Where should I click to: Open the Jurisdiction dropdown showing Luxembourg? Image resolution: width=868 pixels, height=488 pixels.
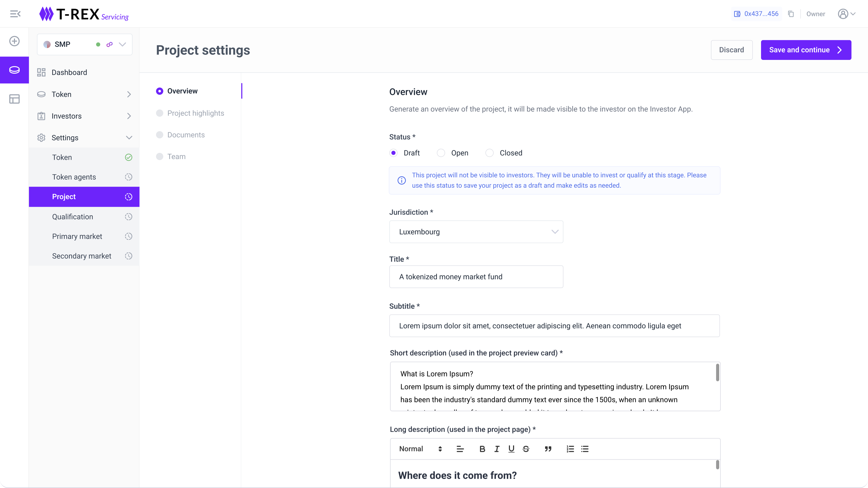pyautogui.click(x=476, y=232)
